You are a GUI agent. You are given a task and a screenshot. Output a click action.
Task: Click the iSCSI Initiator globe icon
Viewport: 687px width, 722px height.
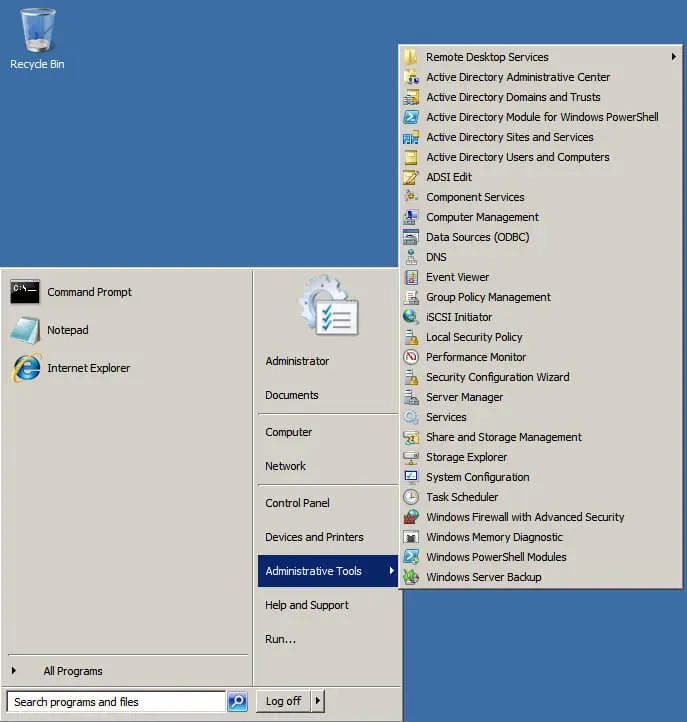(x=411, y=317)
